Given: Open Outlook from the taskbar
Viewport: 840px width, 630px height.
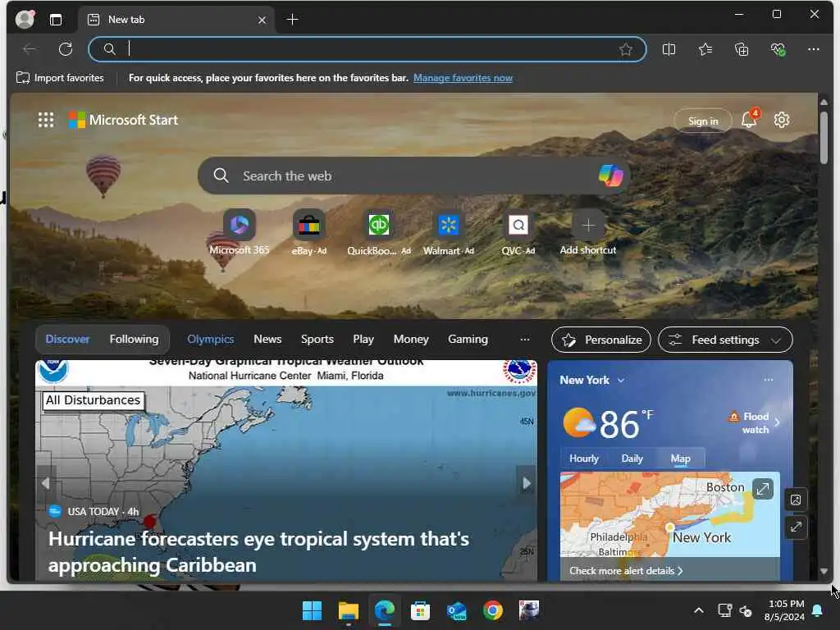Looking at the screenshot, I should tap(456, 610).
